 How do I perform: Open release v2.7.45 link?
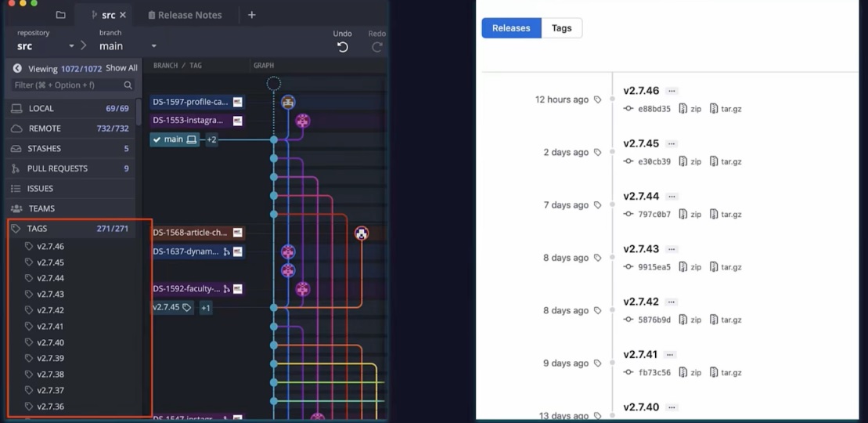(641, 143)
